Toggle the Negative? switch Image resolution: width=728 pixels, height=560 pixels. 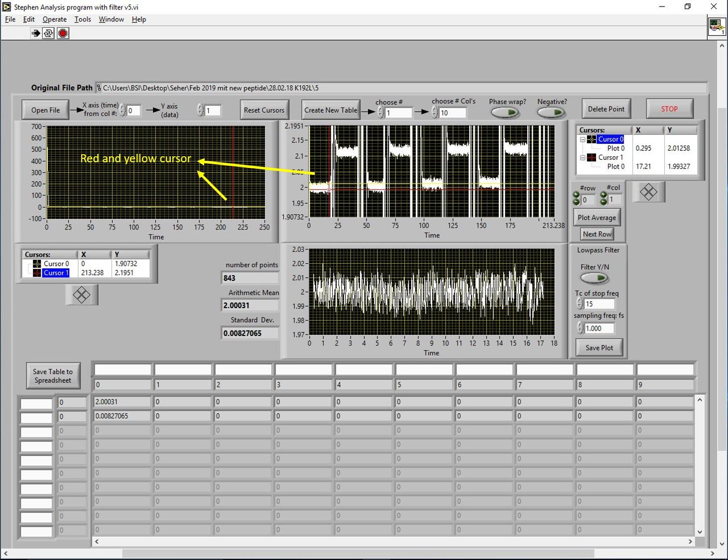(552, 112)
